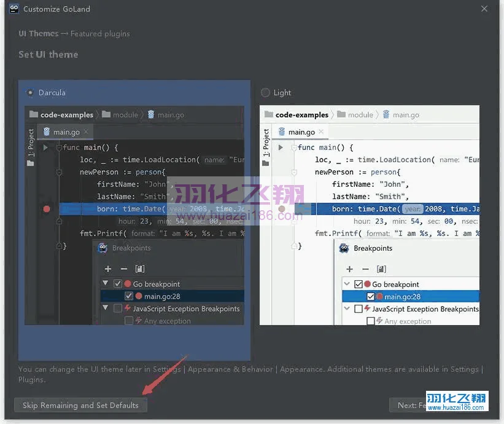Click remove breakpoint minus in Darcula preview

tap(124, 269)
